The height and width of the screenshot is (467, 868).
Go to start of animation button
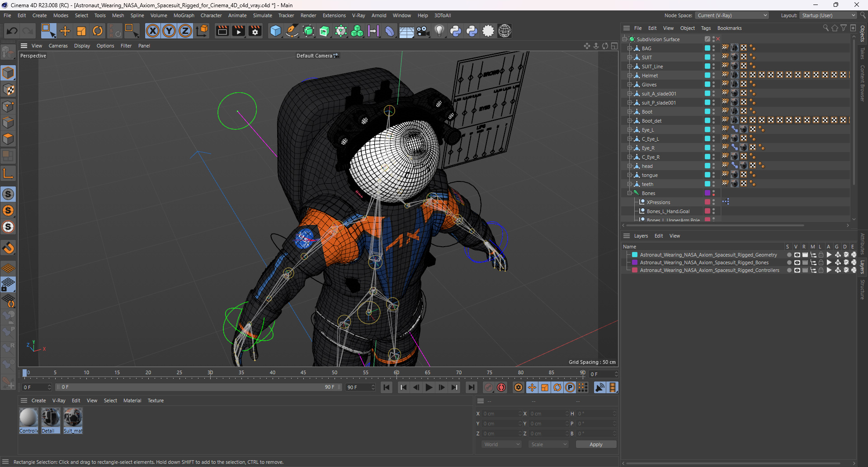pos(387,387)
